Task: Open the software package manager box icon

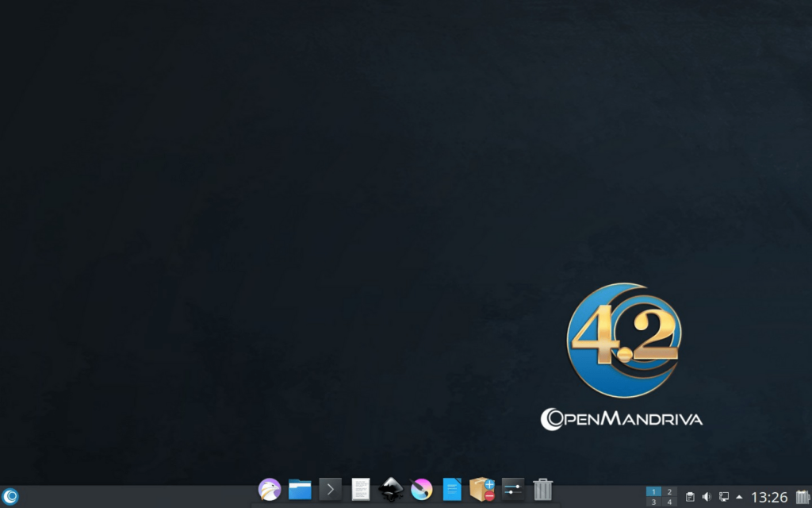Action: pos(482,489)
